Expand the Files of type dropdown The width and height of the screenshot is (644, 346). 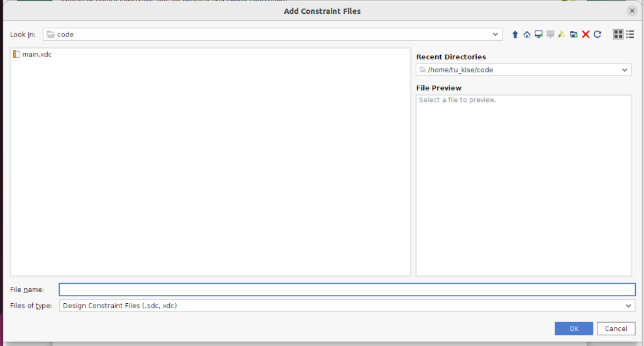click(x=628, y=306)
